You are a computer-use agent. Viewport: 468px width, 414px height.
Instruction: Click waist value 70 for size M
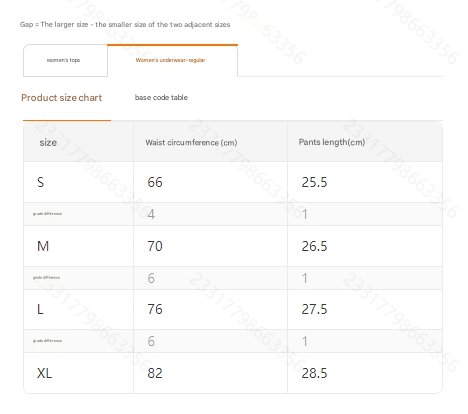click(x=155, y=246)
